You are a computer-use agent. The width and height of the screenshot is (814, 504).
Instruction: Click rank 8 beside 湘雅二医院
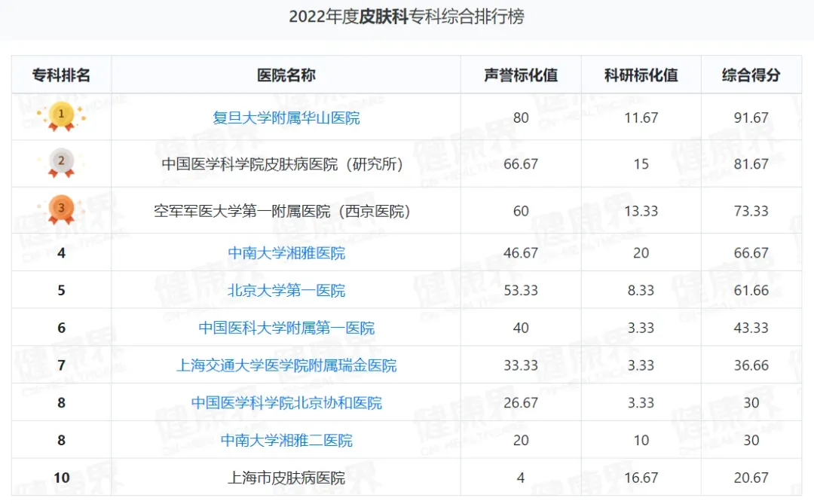pyautogui.click(x=61, y=440)
